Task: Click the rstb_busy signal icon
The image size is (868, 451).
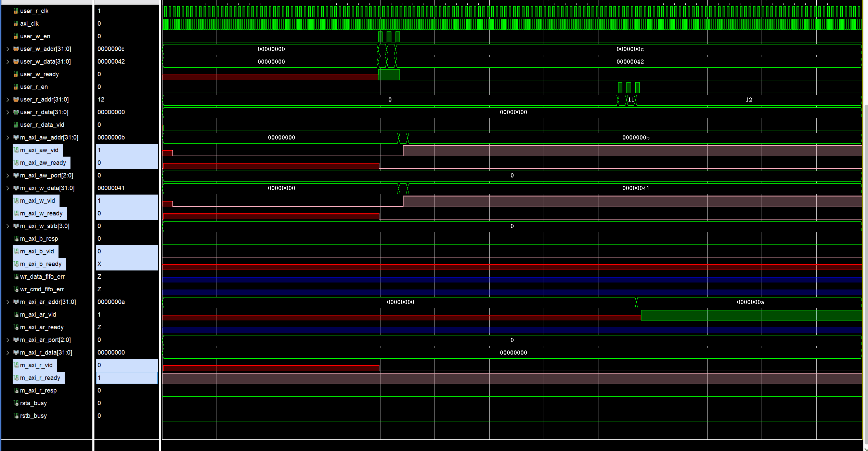Action: pyautogui.click(x=16, y=416)
